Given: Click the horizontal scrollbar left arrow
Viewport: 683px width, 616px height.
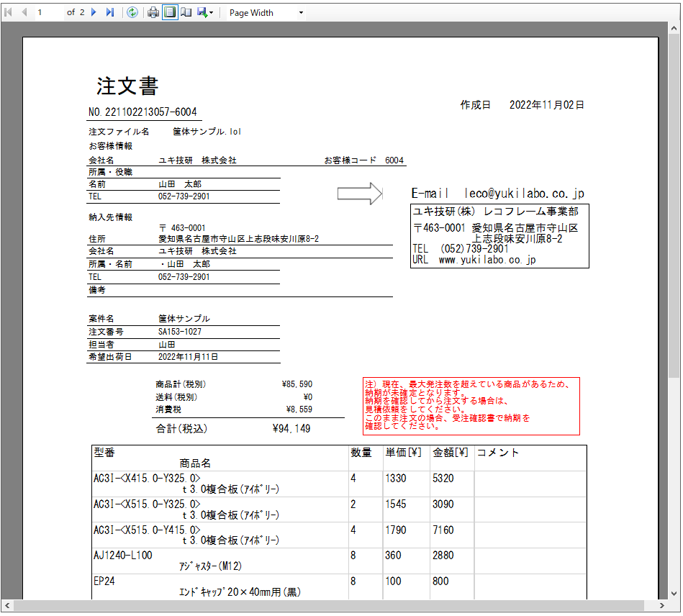Looking at the screenshot, I should [x=7, y=605].
